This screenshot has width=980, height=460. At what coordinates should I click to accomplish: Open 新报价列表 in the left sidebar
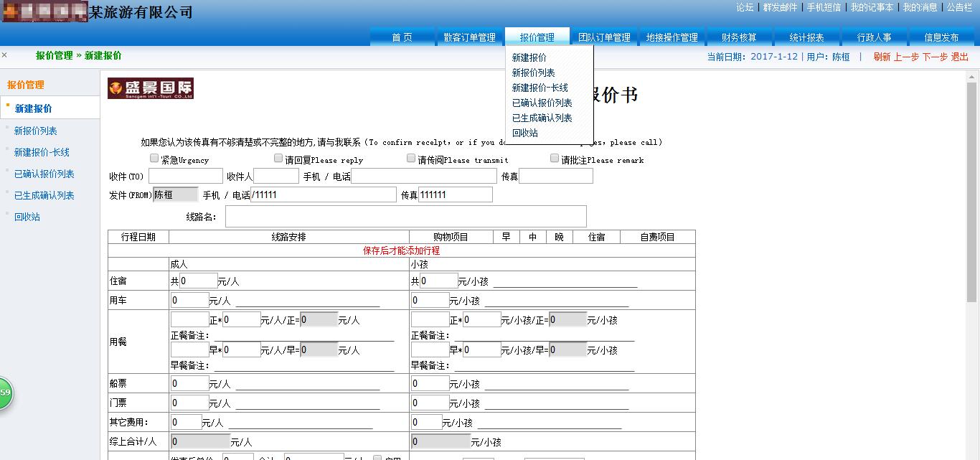[36, 131]
